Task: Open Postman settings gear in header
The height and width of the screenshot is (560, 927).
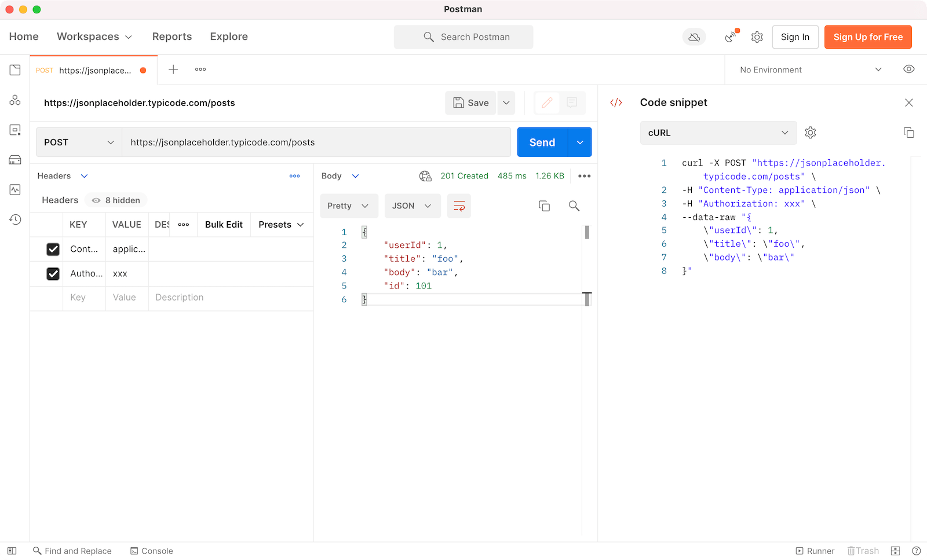Action: click(x=757, y=37)
